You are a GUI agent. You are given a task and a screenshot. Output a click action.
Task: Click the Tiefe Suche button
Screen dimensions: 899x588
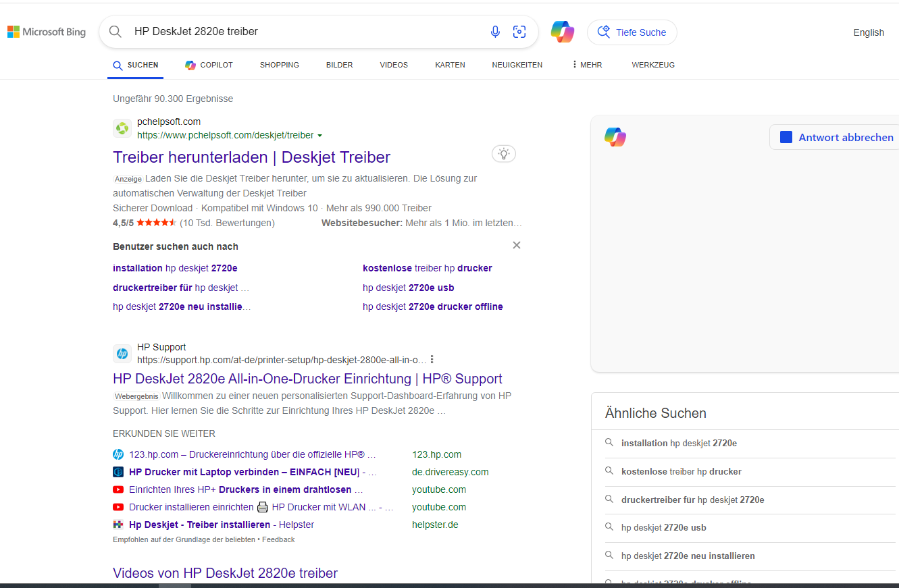pyautogui.click(x=632, y=32)
